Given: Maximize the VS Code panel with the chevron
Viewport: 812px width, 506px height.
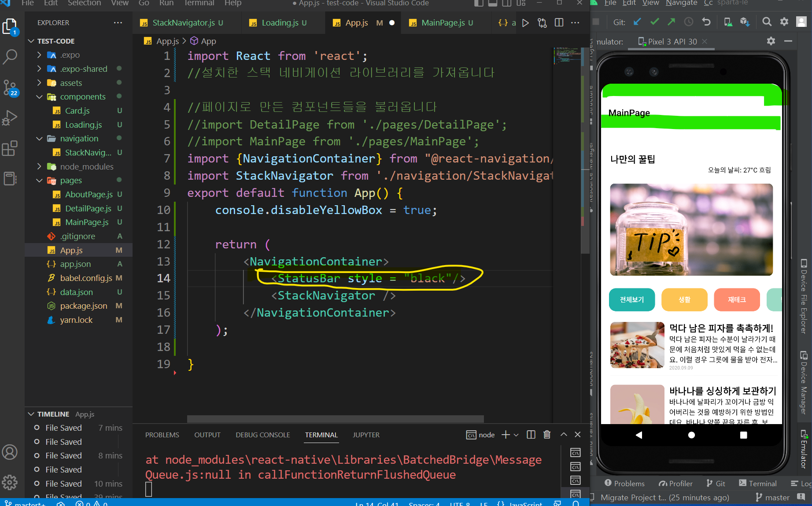Looking at the screenshot, I should point(564,435).
